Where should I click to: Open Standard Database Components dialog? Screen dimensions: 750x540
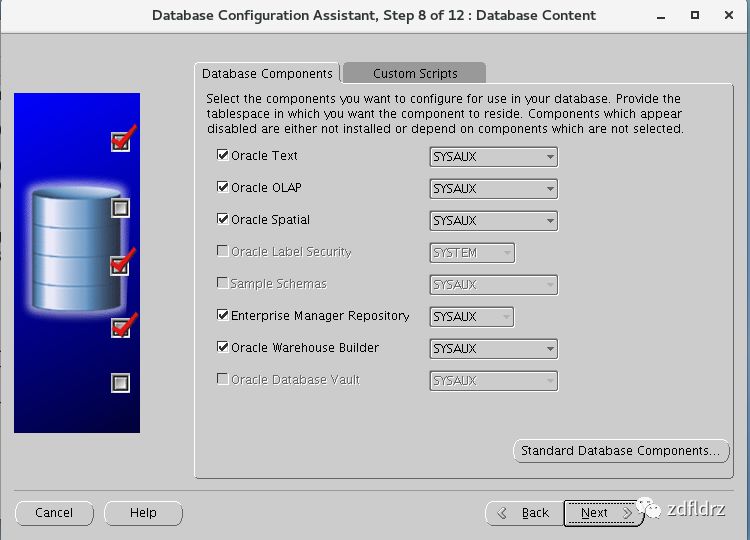[x=621, y=451]
